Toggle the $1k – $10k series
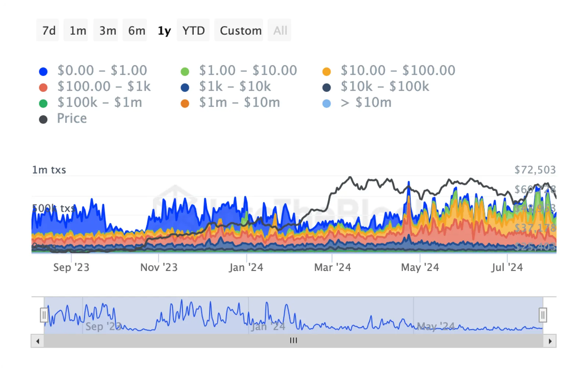588x375 pixels. pyautogui.click(x=226, y=87)
